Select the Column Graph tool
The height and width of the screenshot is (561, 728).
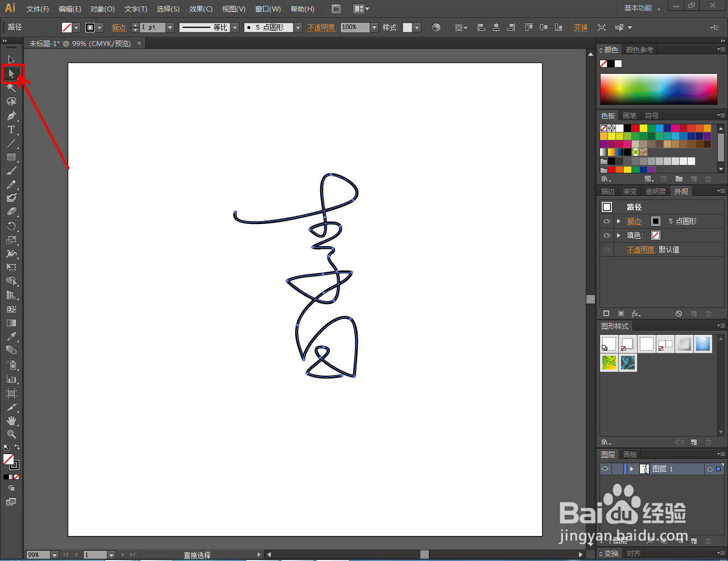(x=11, y=379)
